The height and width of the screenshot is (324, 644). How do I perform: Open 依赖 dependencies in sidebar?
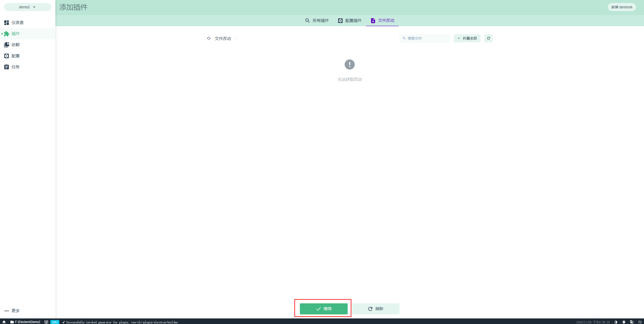(15, 45)
